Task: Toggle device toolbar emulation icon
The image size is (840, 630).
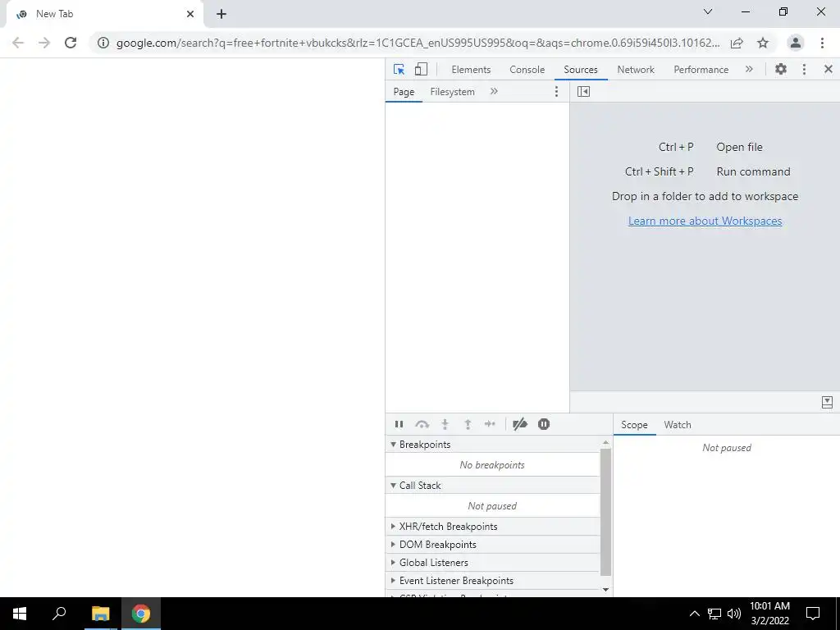Action: [421, 69]
